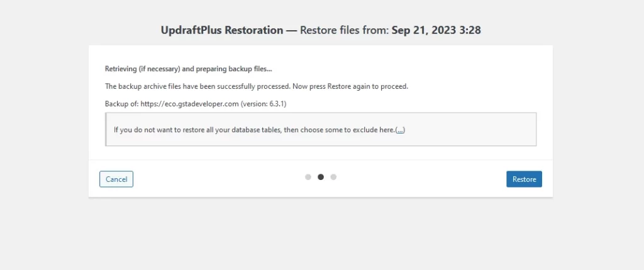Click the UpdraftPlus Restoration heading
This screenshot has width=644, height=270.
222,30
